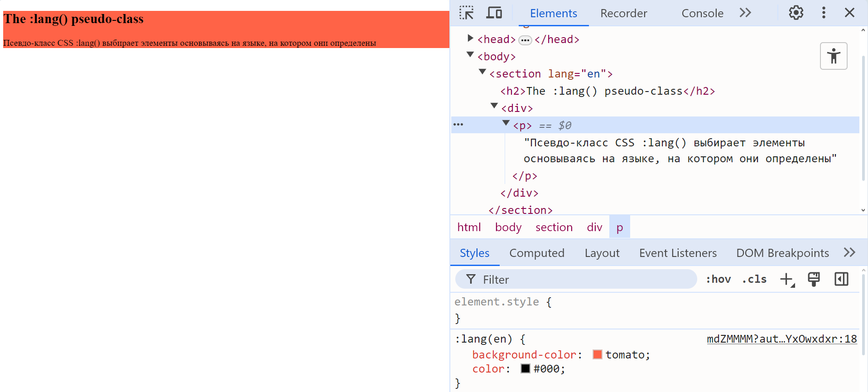Open the DevTools three-dot customize menu
The image size is (868, 392).
pyautogui.click(x=824, y=13)
